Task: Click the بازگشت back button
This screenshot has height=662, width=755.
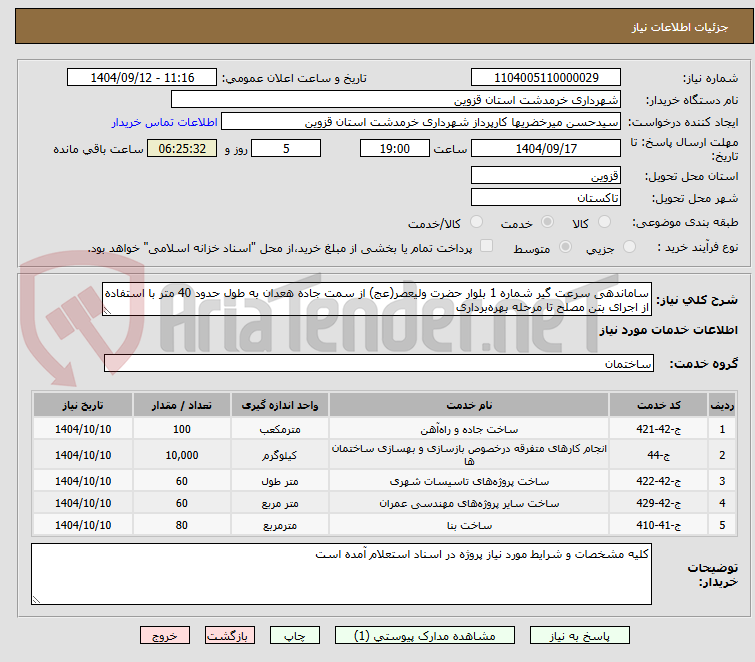Action: (230, 636)
